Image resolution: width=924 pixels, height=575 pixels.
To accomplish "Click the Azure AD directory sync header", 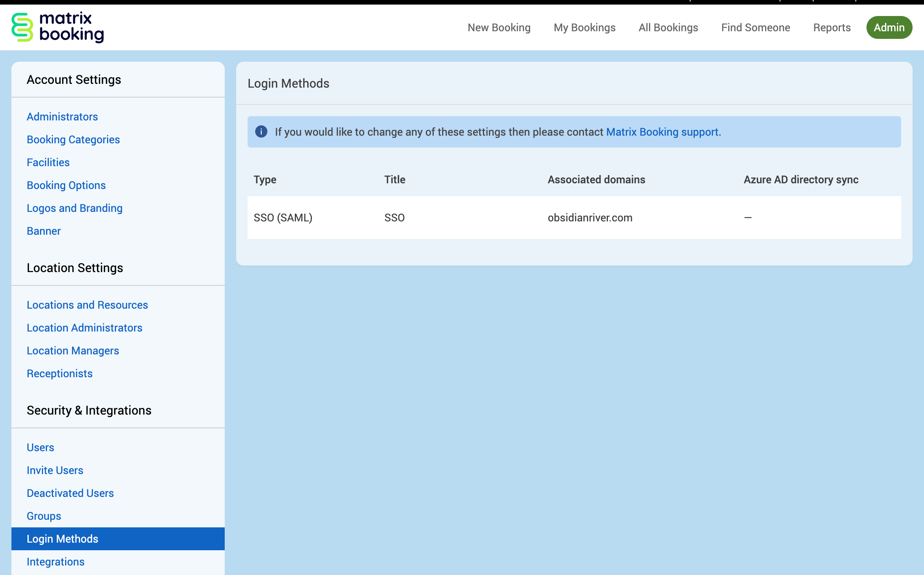I will (x=801, y=179).
